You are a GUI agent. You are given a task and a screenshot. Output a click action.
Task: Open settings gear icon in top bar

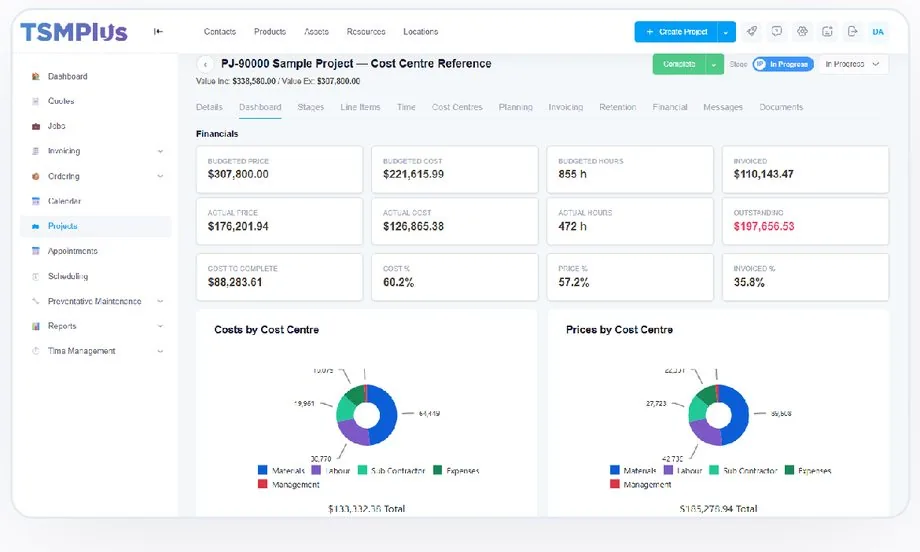[802, 32]
